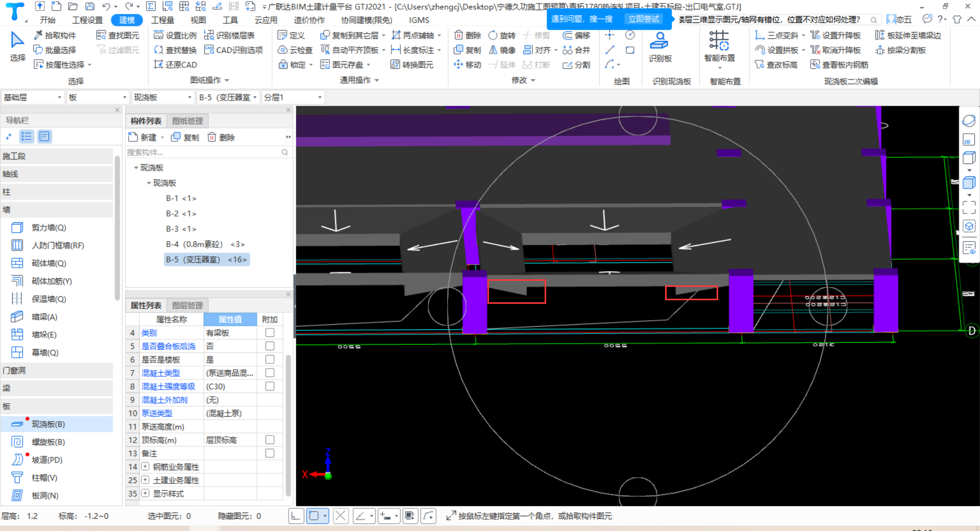Screen dimensions: 980x531
Task: Click the 分割 tool
Action: 576,65
